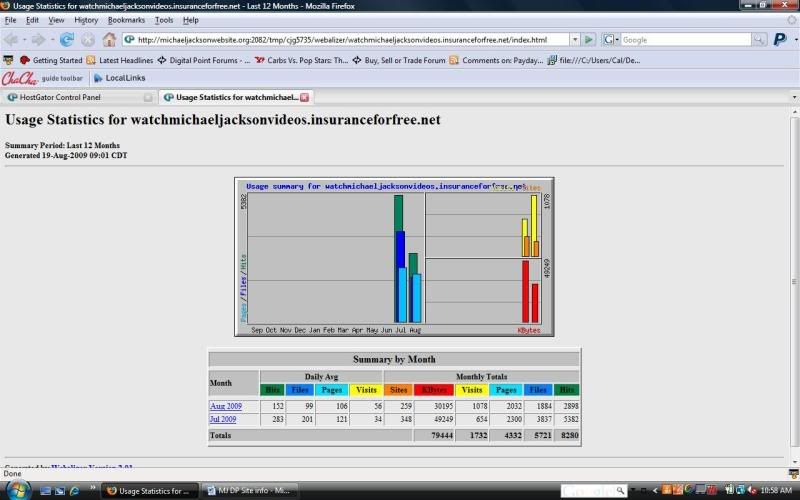
Task: Click the vertical page scrollbar
Action: pos(795,286)
